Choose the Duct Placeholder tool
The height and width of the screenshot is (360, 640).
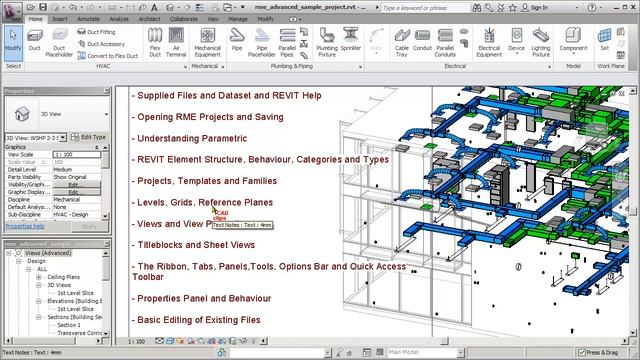(x=59, y=43)
